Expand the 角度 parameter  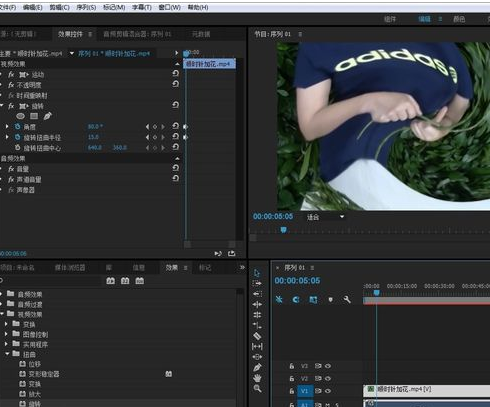point(7,127)
